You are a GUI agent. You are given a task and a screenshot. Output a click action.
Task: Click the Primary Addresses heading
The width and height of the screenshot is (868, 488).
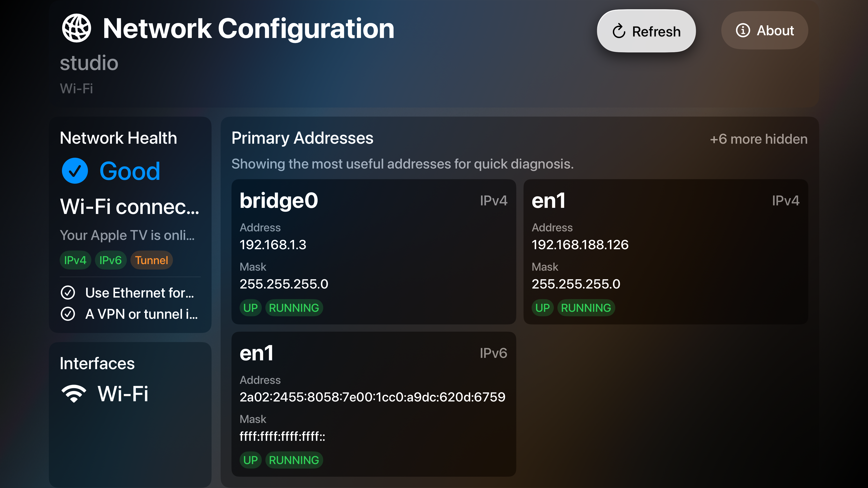click(x=302, y=138)
